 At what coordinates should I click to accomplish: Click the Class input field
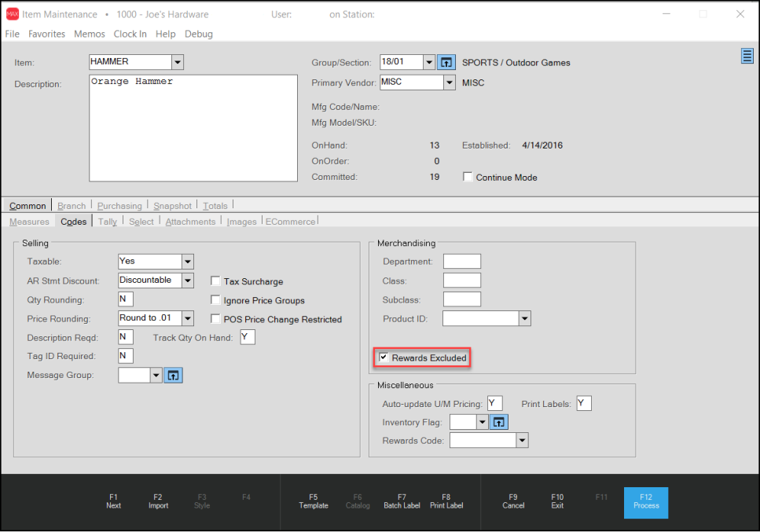(x=462, y=281)
